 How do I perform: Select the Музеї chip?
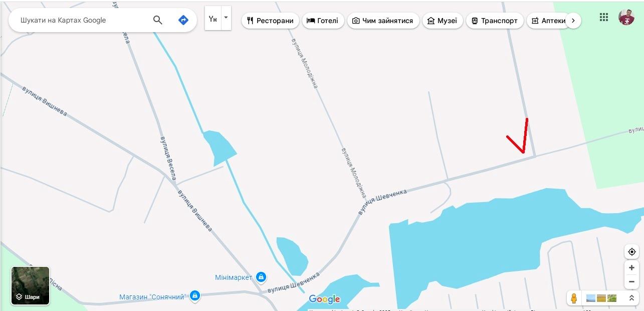click(443, 21)
